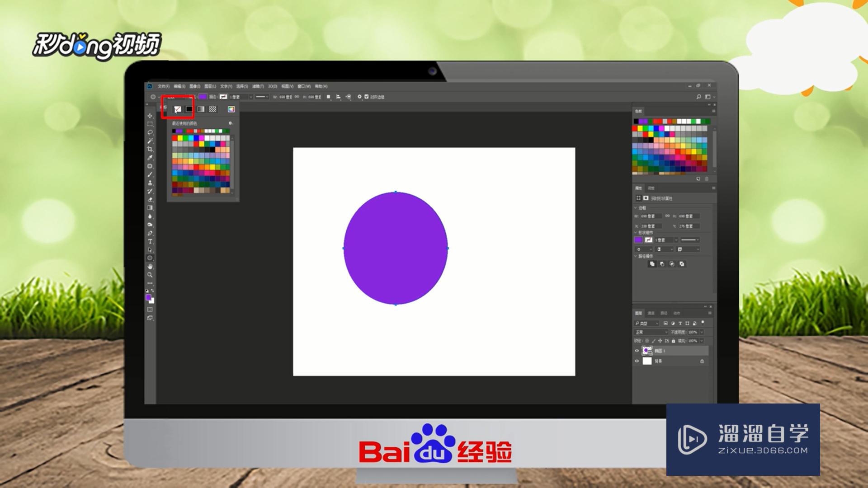Viewport: 868px width, 488px height.
Task: Select the Rectangular Marquee tool
Action: pyautogui.click(x=150, y=124)
